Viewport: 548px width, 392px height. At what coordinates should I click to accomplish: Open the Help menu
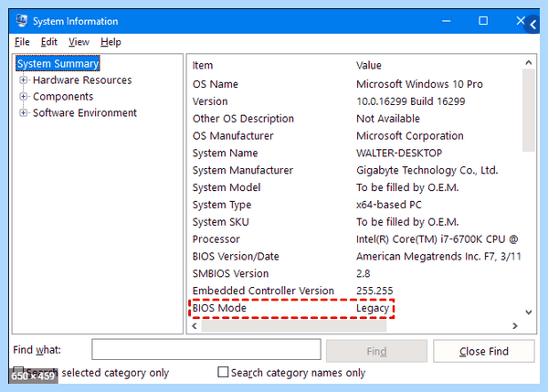click(111, 42)
